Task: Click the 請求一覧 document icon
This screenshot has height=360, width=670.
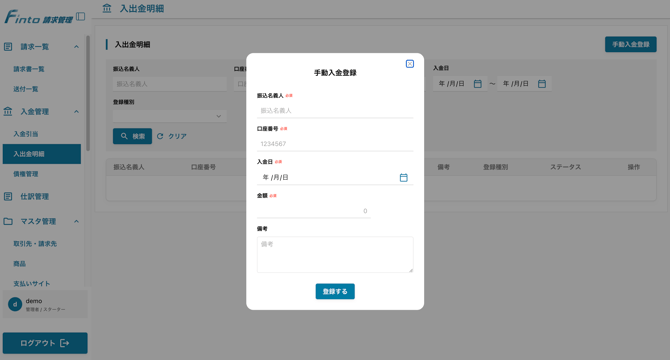Action: [x=8, y=47]
